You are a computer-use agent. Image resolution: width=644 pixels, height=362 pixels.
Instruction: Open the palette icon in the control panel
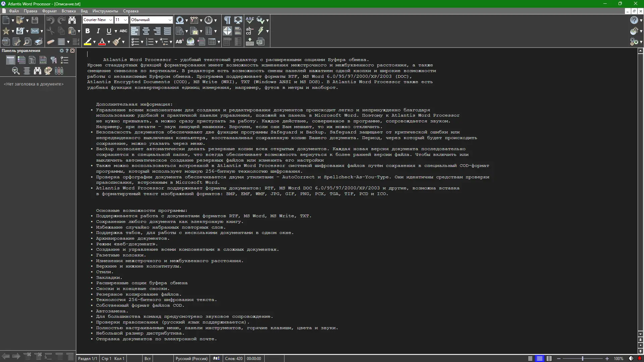48,71
